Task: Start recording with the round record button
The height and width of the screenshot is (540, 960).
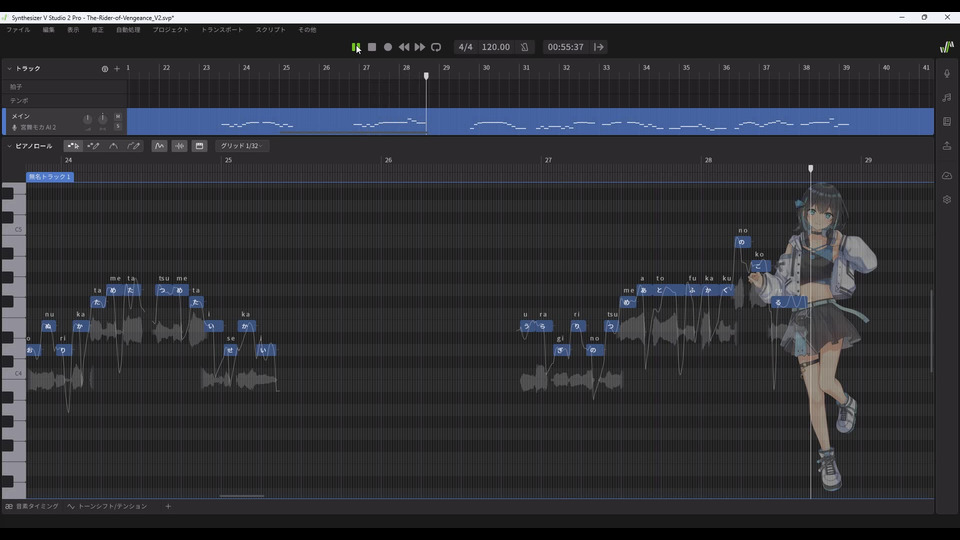Action: click(x=388, y=47)
